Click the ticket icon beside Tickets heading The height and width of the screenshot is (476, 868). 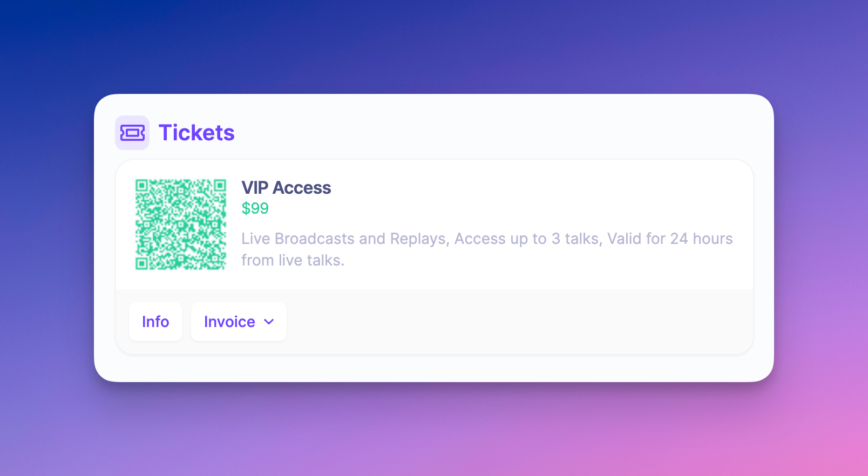(x=132, y=133)
